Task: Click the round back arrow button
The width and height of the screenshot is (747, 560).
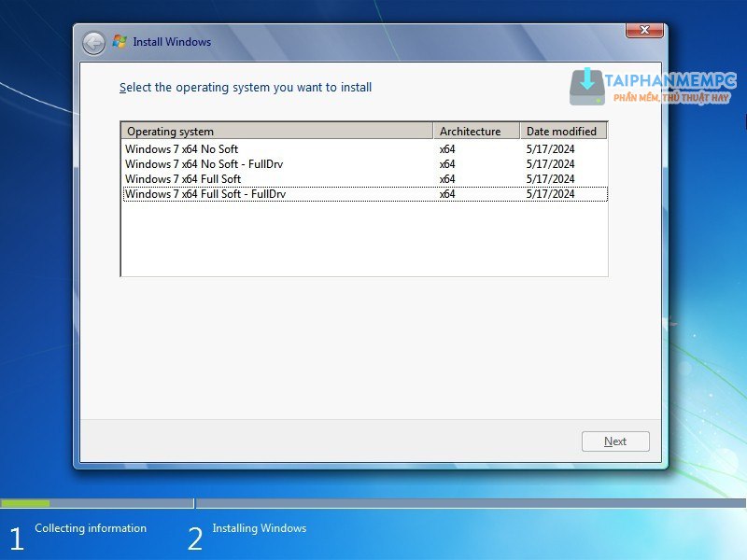Action: pos(93,42)
